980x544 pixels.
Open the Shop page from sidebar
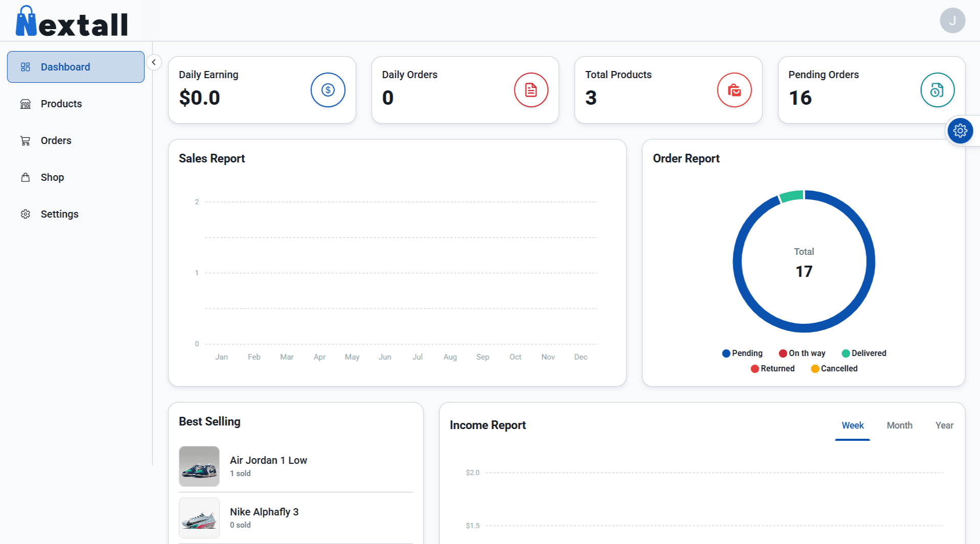click(52, 178)
